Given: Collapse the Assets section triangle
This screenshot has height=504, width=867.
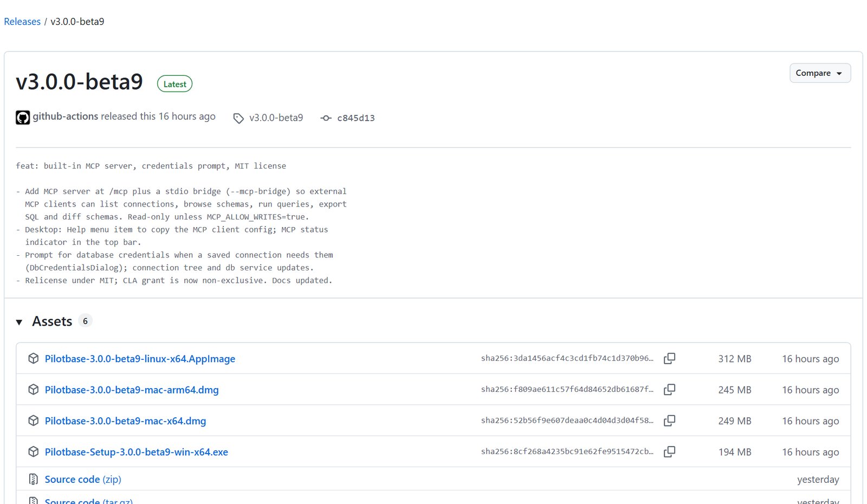Looking at the screenshot, I should pos(20,322).
